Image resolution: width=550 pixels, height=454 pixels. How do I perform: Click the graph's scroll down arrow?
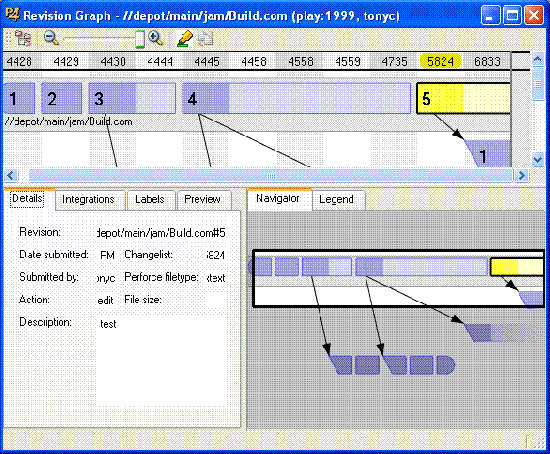coord(537,159)
